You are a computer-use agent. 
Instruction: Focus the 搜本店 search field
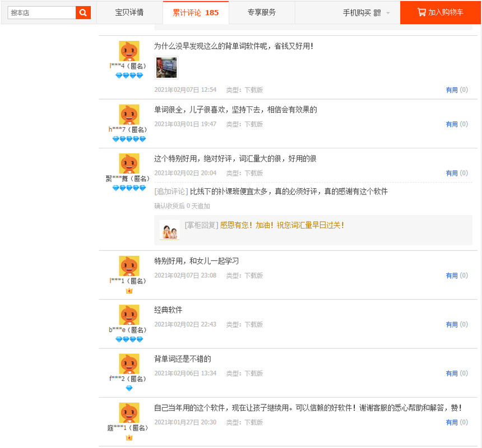[41, 12]
